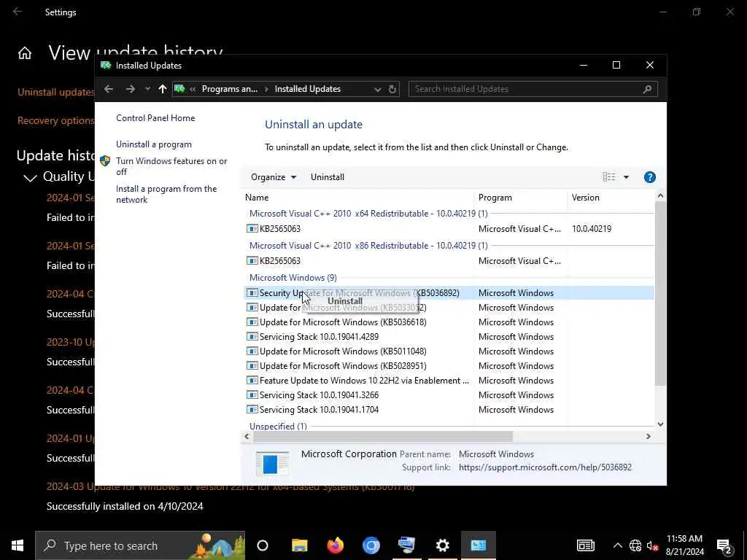Launch Firefox from the taskbar
The width and height of the screenshot is (747, 560).
pyautogui.click(x=336, y=545)
